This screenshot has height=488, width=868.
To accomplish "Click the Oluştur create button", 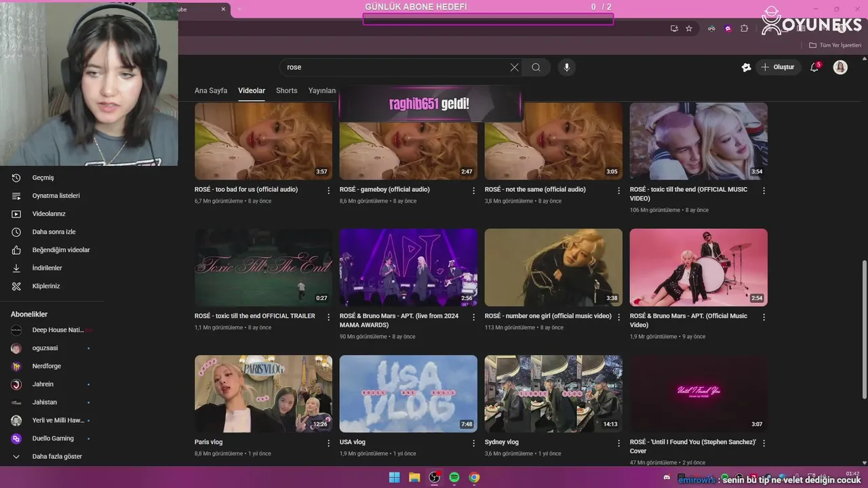I will (778, 67).
